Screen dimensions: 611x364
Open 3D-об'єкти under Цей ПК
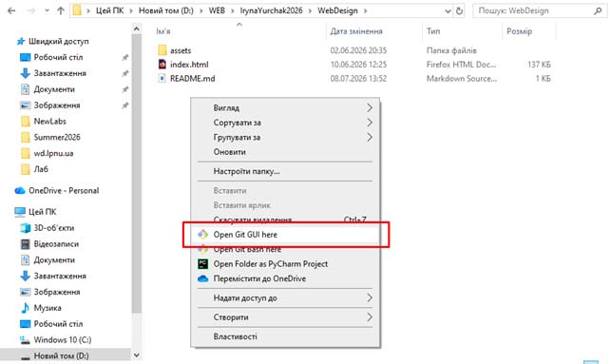pos(54,228)
